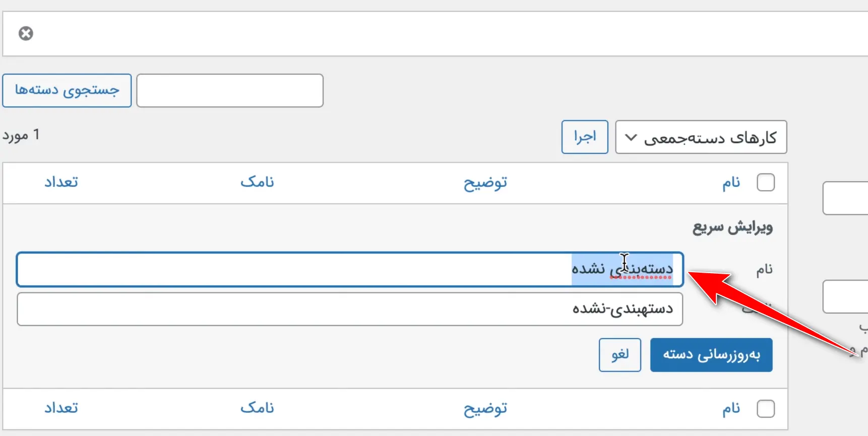Click the توضیح header in the bottom row

485,408
